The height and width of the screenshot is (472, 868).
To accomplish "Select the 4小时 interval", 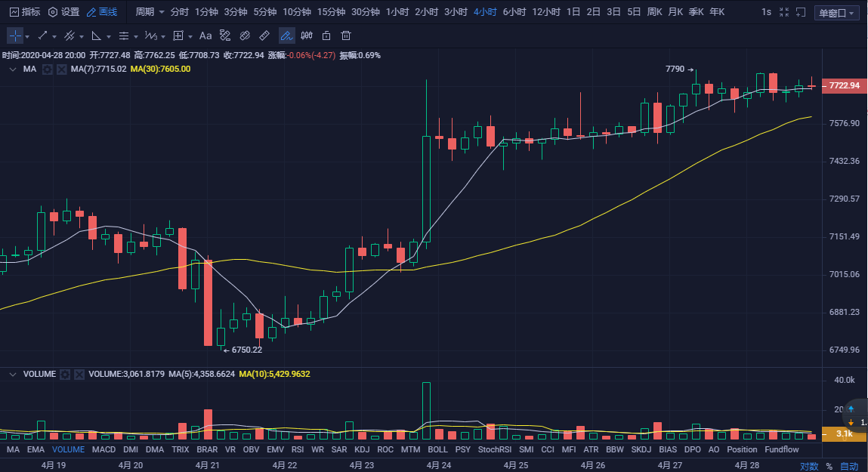I will pyautogui.click(x=485, y=11).
